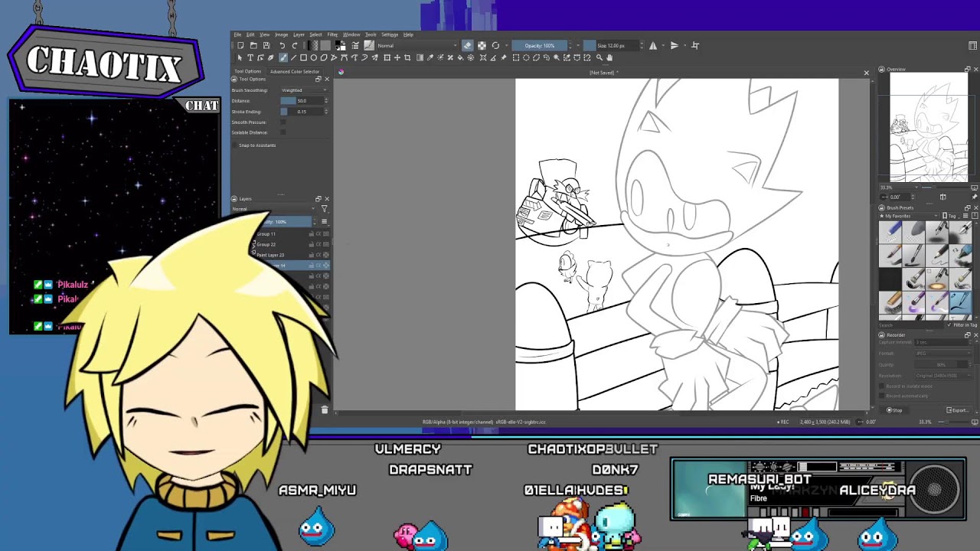Open the Filter menu
The width and height of the screenshot is (980, 551).
[x=332, y=34]
